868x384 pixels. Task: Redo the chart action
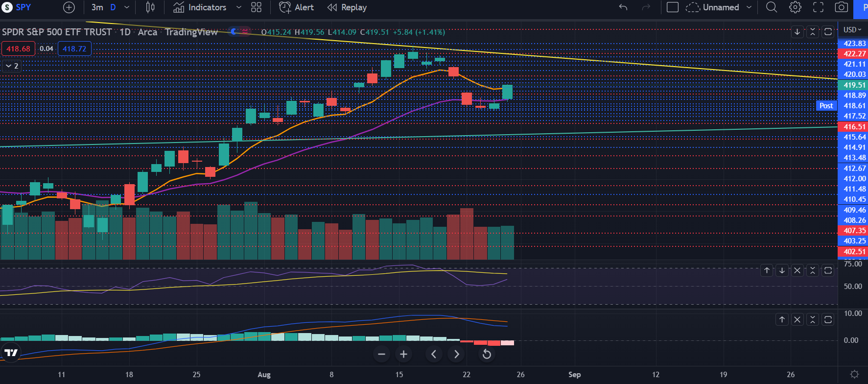[646, 7]
